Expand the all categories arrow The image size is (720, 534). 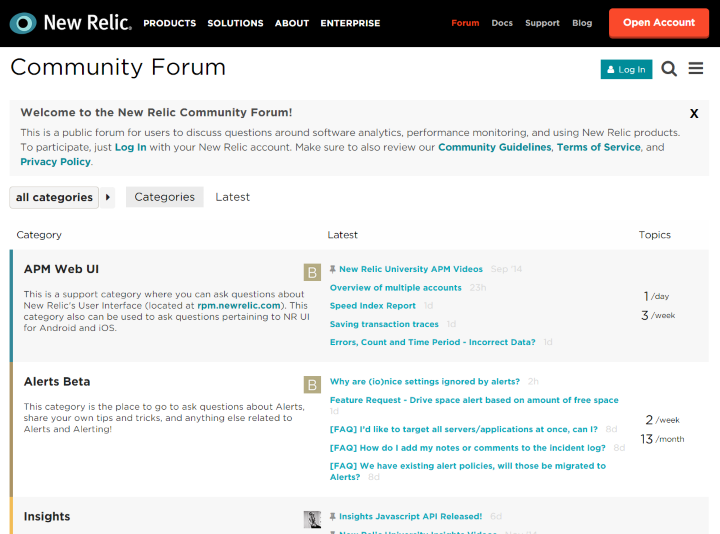point(108,197)
